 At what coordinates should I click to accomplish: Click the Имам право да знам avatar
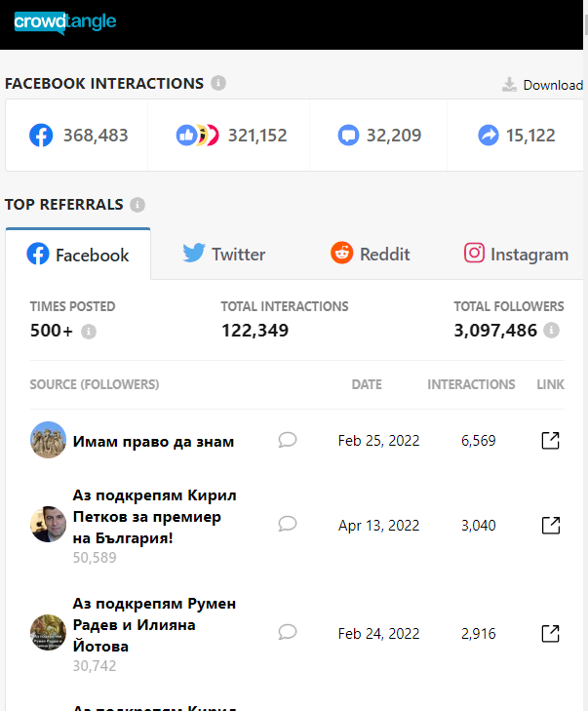point(48,440)
